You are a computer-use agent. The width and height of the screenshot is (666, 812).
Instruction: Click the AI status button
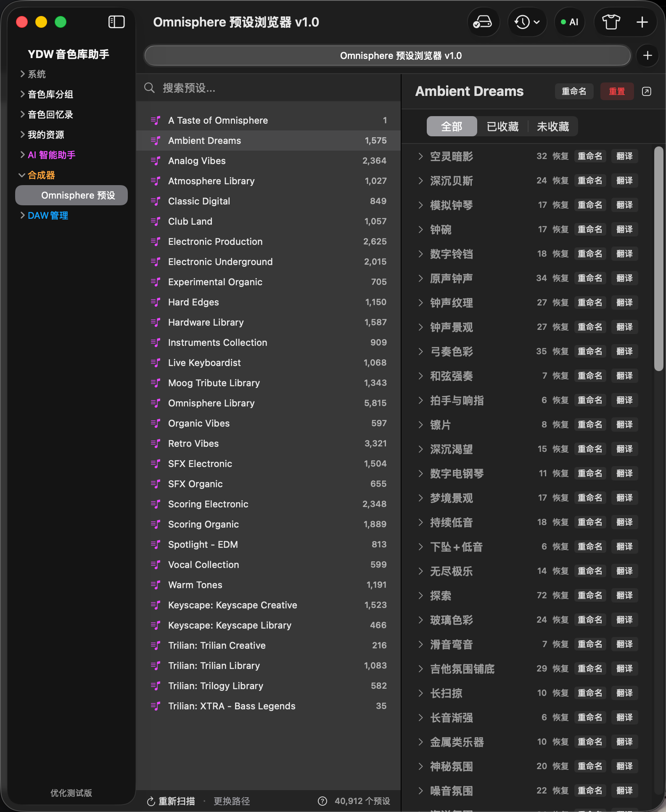click(570, 22)
